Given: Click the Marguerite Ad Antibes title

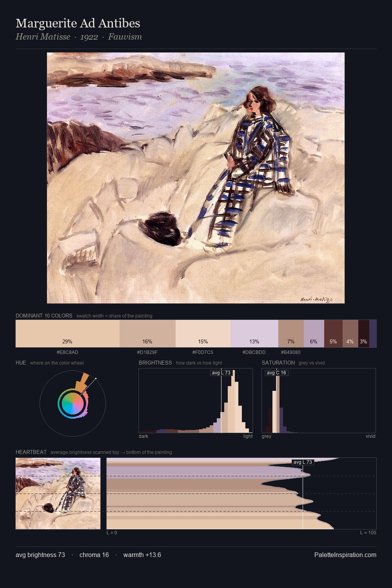Looking at the screenshot, I should point(78,24).
